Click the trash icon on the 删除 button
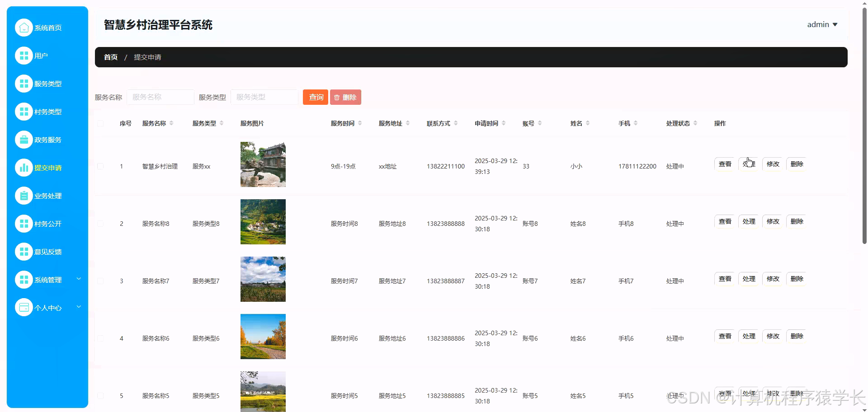868x412 pixels. (x=337, y=97)
